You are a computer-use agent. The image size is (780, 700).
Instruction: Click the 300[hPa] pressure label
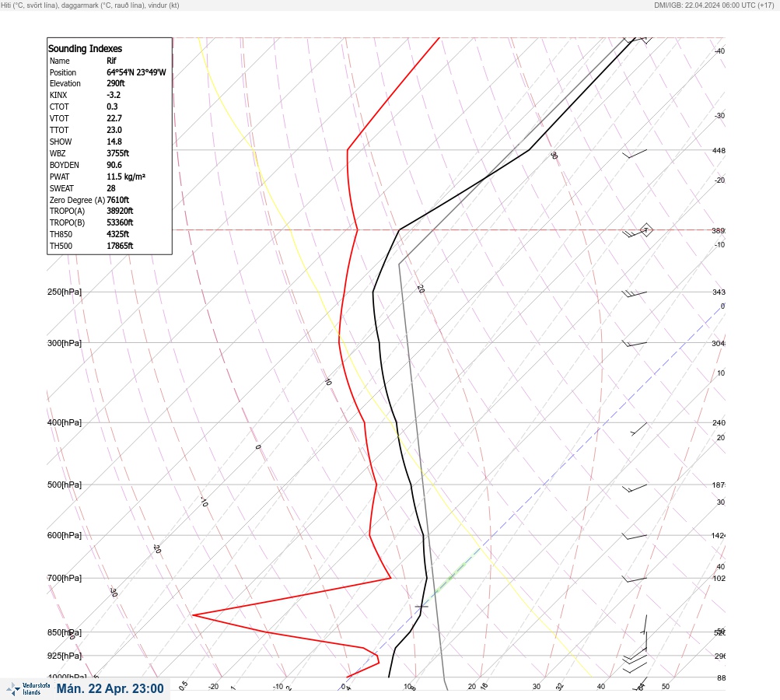[x=65, y=343]
